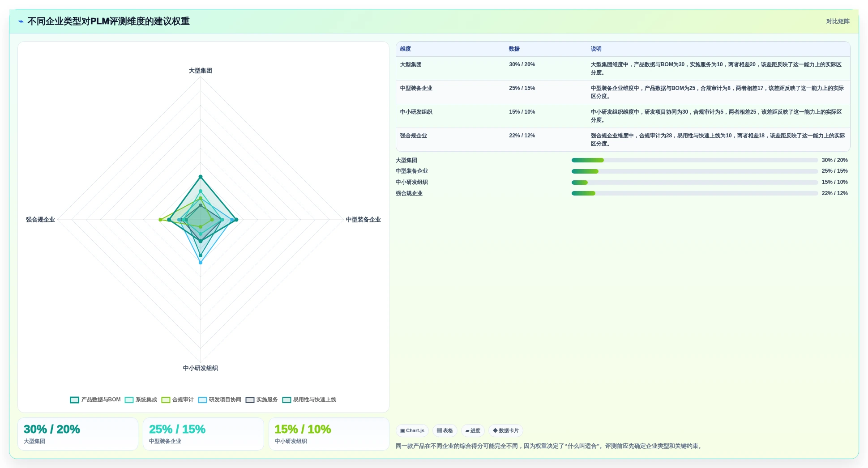Click the 表格 tag chip
868x468 pixels.
coord(445,430)
